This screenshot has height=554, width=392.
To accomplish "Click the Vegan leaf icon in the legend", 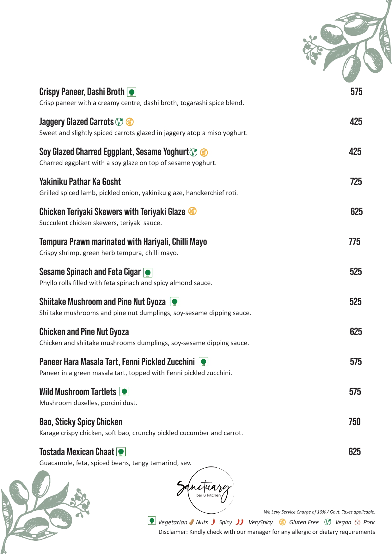I will (328, 522).
